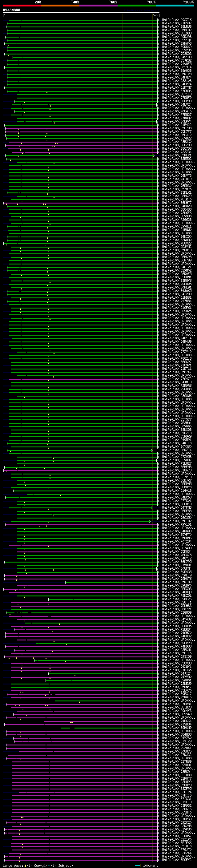Select the UniRef100_A7RN37 entry
The image size is (197, 868).
(x=176, y=115)
